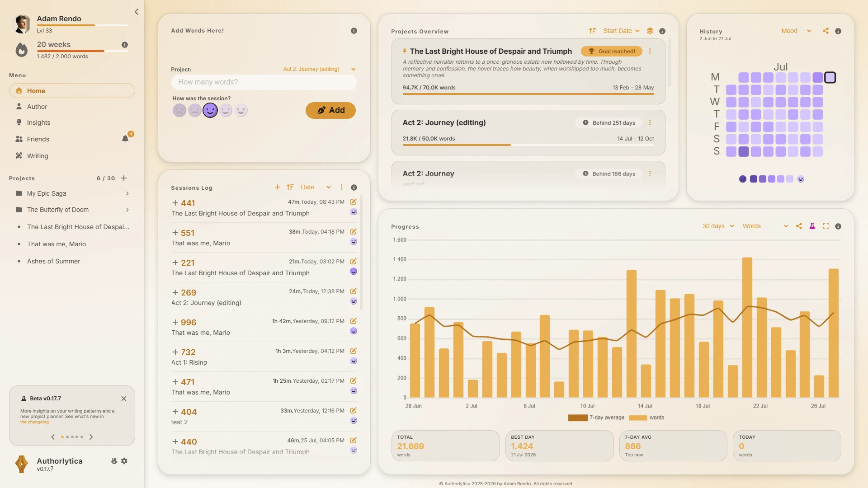Toggle words legend series in chart
The height and width of the screenshot is (488, 868).
[646, 418]
